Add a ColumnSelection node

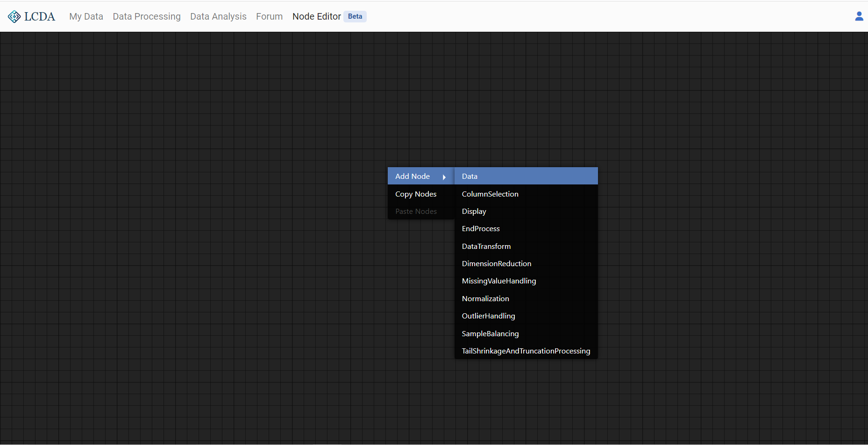pyautogui.click(x=490, y=194)
